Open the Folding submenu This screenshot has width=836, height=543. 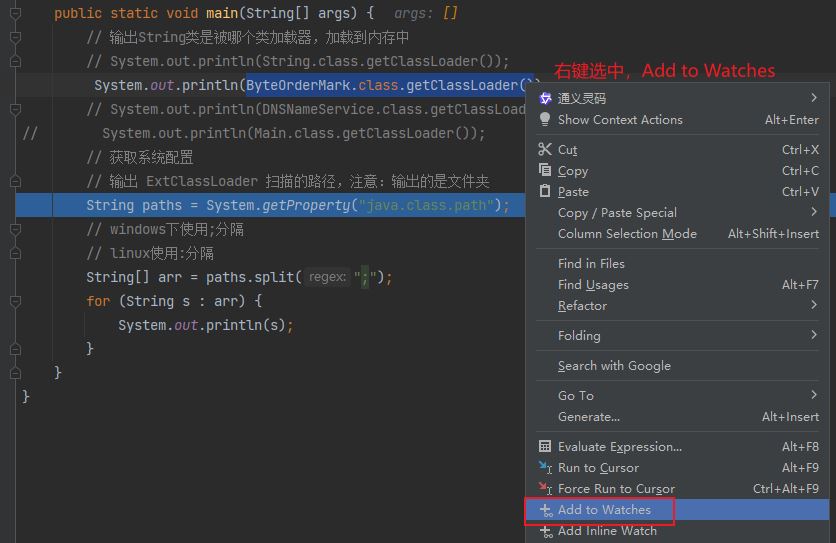click(677, 336)
